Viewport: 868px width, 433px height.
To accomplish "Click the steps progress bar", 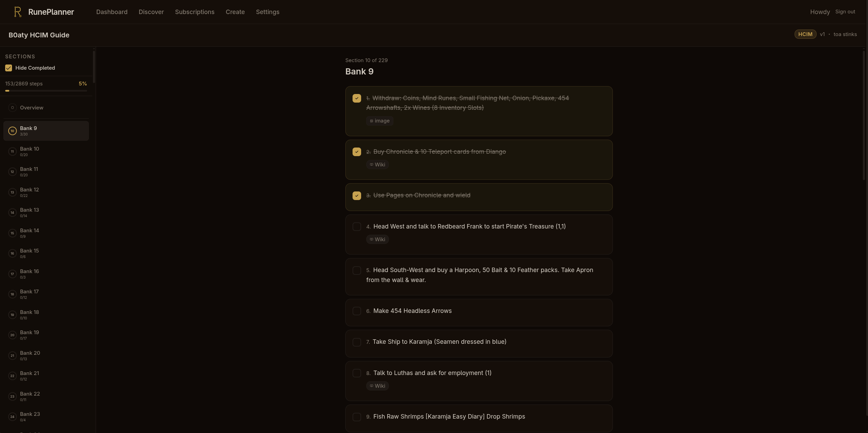I will pyautogui.click(x=46, y=91).
